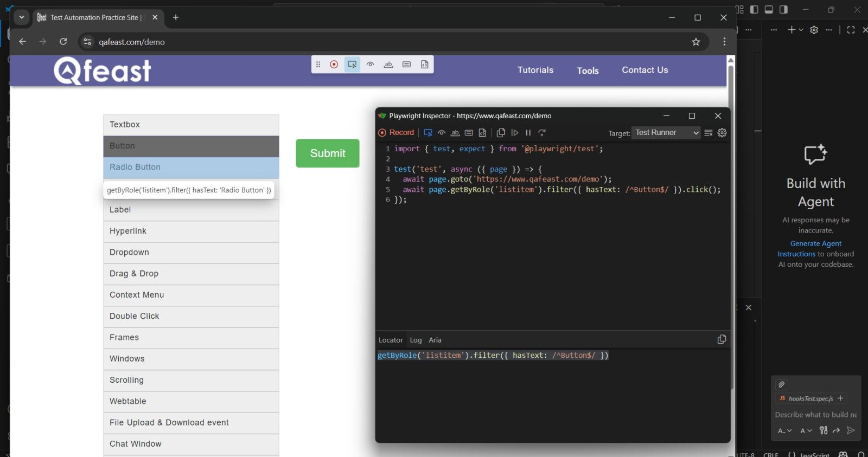Switch to the Log tab
The height and width of the screenshot is (457, 868).
click(416, 340)
